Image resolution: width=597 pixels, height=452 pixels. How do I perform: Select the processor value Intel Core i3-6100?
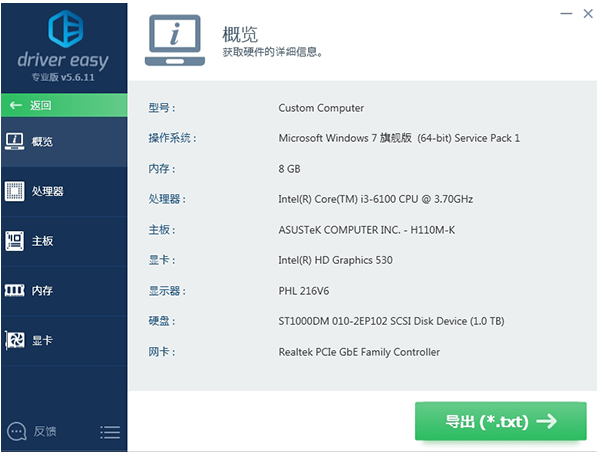[375, 199]
